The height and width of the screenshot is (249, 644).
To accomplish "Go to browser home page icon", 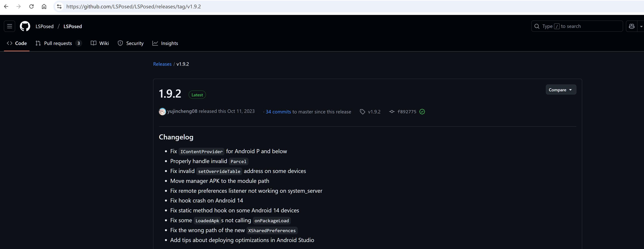I will 44,7.
